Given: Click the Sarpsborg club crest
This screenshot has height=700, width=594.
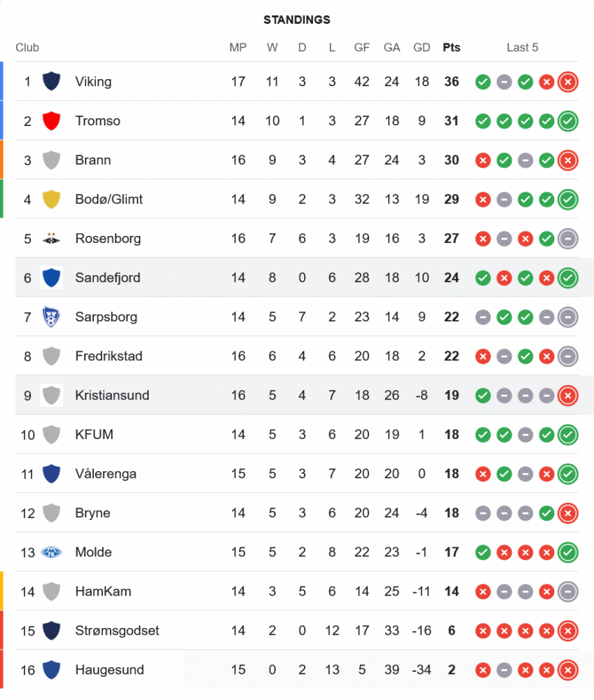Looking at the screenshot, I should pos(50,316).
